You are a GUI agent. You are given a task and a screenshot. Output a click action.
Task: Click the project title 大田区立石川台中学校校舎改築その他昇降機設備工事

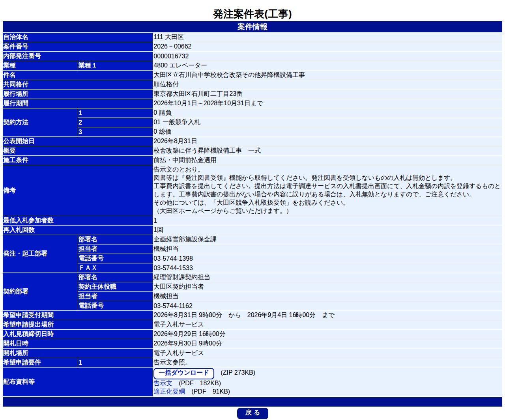tap(229, 75)
